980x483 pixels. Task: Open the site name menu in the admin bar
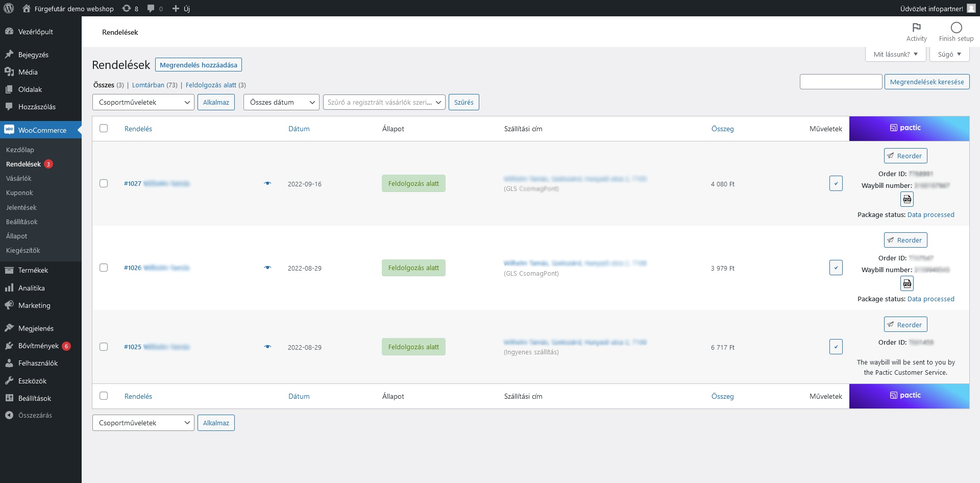click(68, 8)
